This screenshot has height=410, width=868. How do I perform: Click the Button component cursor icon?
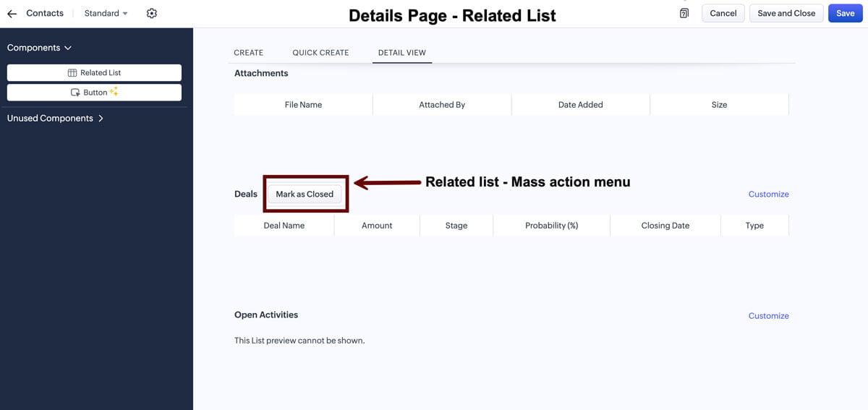coord(75,93)
